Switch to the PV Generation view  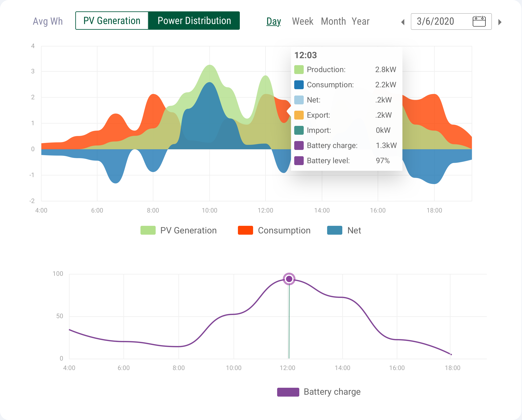coord(112,21)
